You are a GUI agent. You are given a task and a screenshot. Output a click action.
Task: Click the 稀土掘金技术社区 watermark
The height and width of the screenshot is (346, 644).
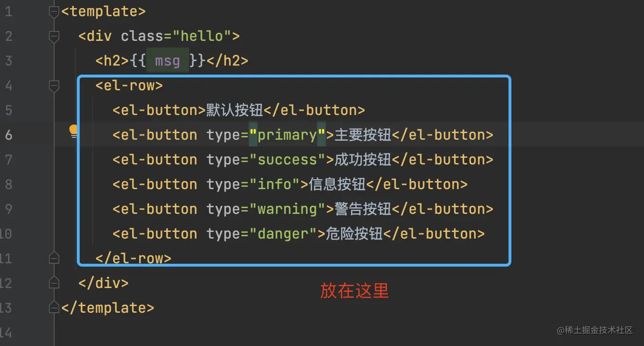(x=595, y=330)
